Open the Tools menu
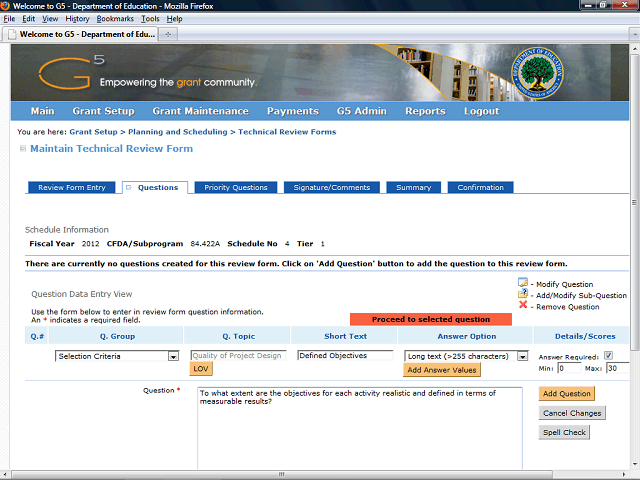Viewport: 640px width, 480px height. coord(150,19)
